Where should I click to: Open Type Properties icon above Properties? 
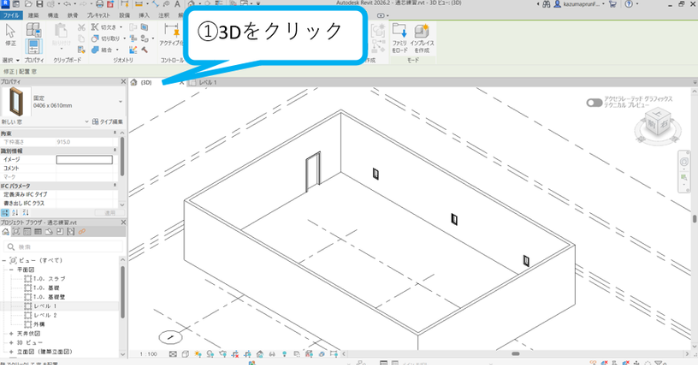point(33,30)
